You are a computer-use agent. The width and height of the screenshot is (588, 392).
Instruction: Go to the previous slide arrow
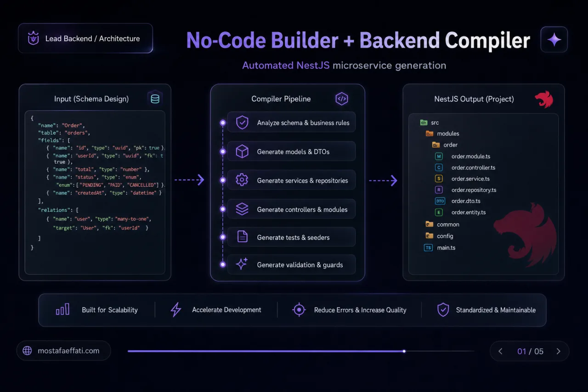pos(500,351)
